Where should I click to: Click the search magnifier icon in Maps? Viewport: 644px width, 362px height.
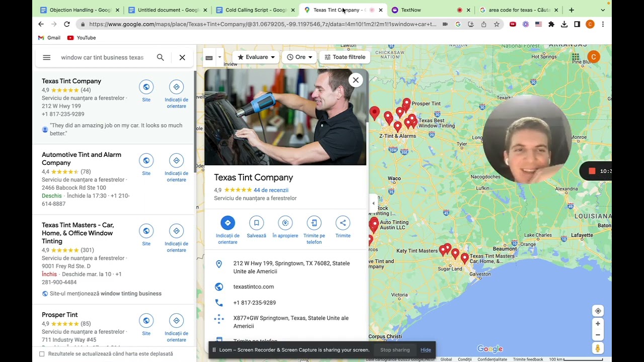(160, 57)
